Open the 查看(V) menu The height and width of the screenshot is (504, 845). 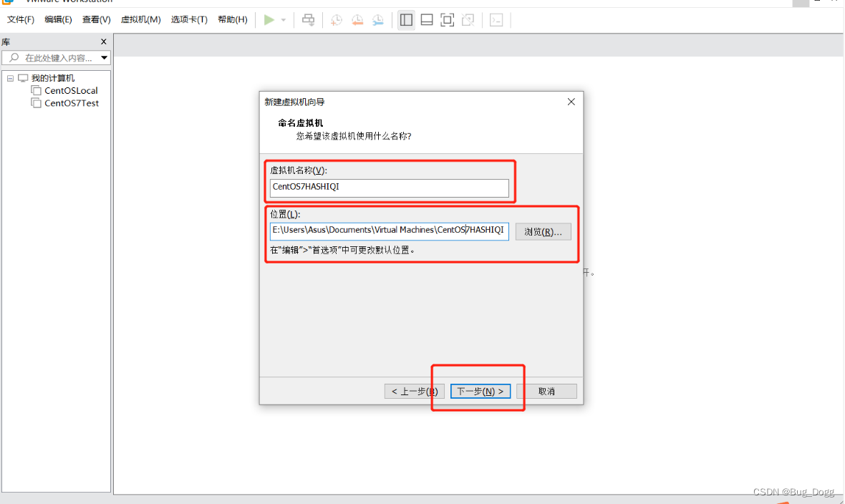(x=97, y=19)
